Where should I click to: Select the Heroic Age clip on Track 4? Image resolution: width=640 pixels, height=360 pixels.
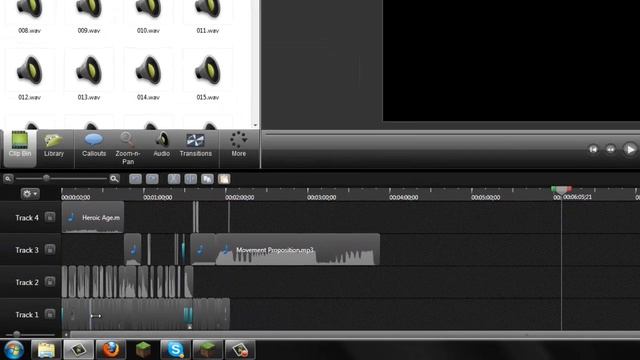(x=93, y=217)
